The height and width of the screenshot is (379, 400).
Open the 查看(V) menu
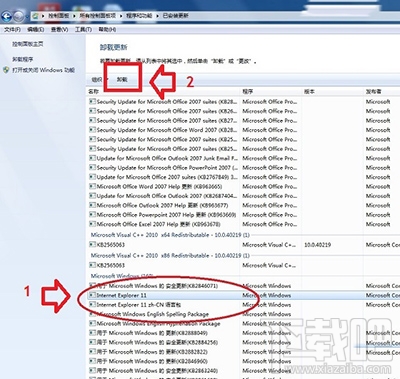tap(60, 30)
